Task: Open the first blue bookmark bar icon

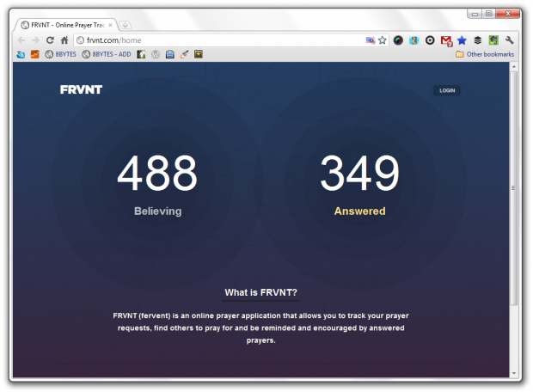Action: [21, 54]
